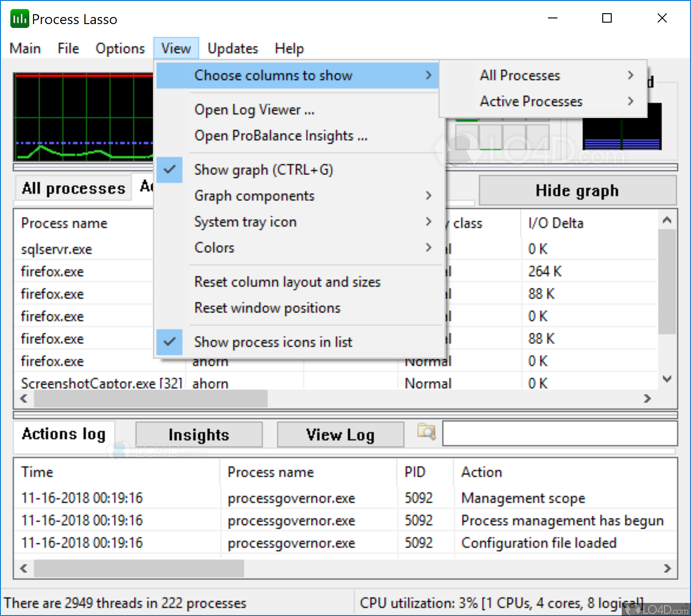Open the Colors submenu

pyautogui.click(x=214, y=247)
